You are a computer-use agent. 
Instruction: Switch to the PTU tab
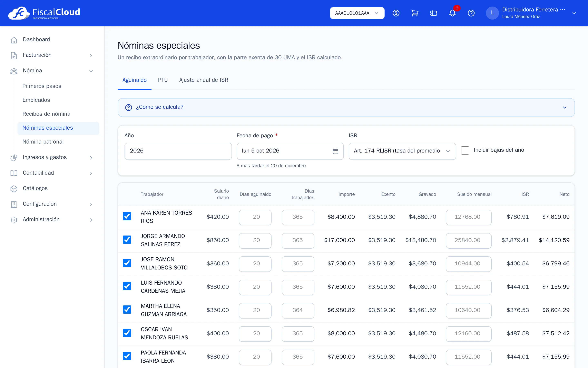[x=163, y=80]
